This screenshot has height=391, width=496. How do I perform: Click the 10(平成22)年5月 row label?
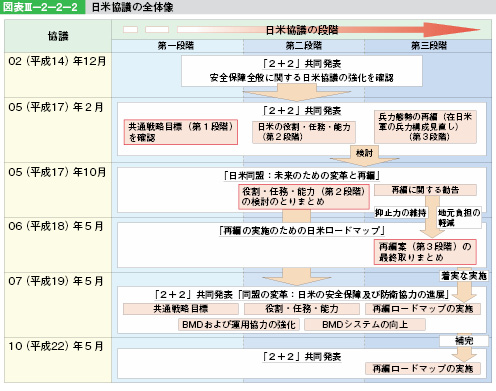[x=56, y=346]
